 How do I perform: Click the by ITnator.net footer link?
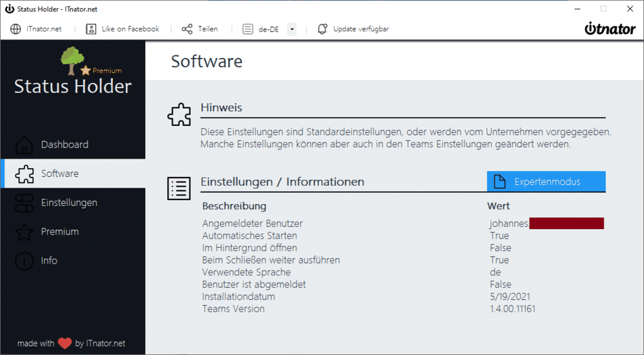point(100,344)
